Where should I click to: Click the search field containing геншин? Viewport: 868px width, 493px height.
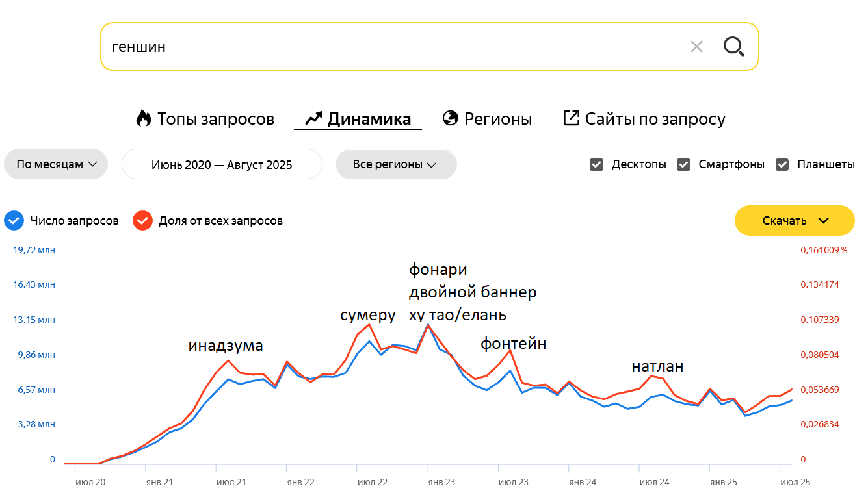click(390, 47)
